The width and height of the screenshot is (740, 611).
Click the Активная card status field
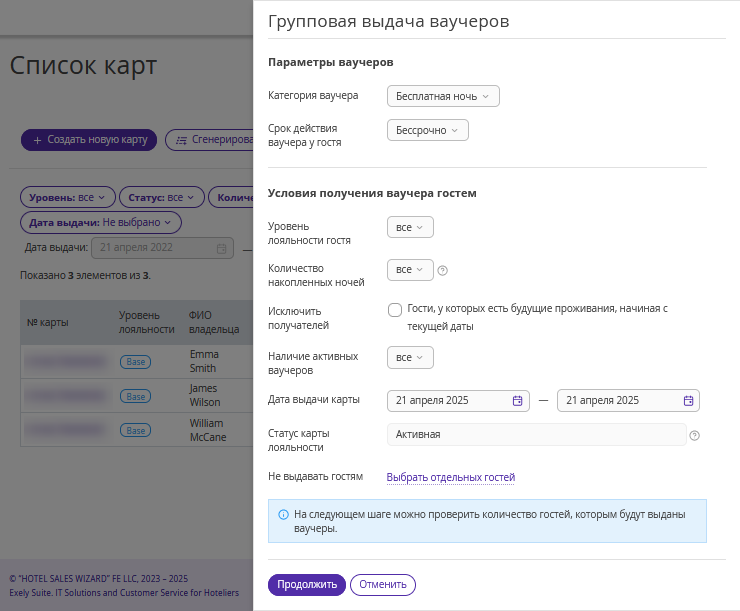(x=537, y=435)
